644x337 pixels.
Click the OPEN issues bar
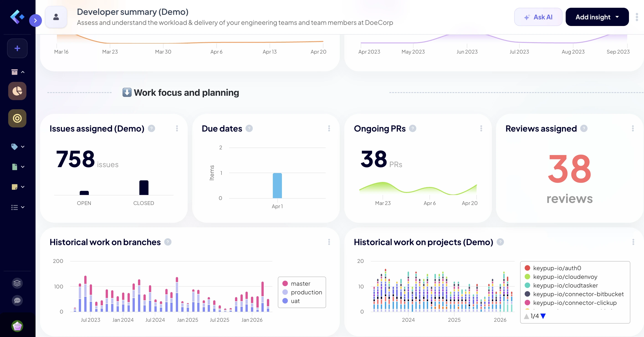click(84, 193)
